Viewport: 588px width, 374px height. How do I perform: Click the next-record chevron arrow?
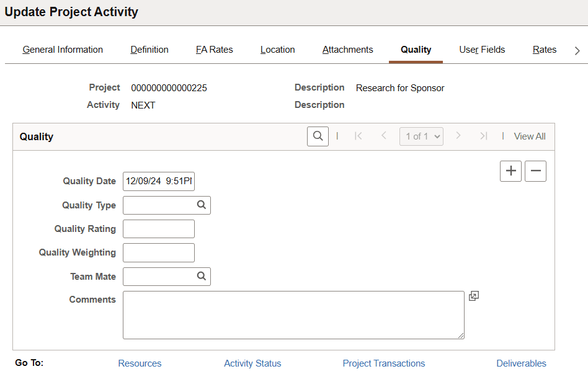coord(459,136)
